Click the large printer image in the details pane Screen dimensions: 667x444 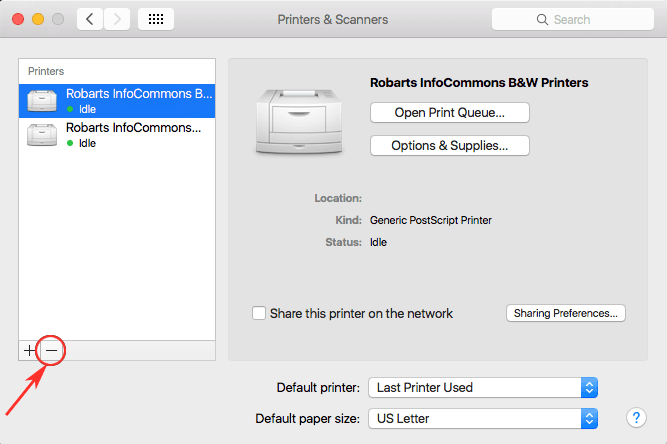pos(295,119)
